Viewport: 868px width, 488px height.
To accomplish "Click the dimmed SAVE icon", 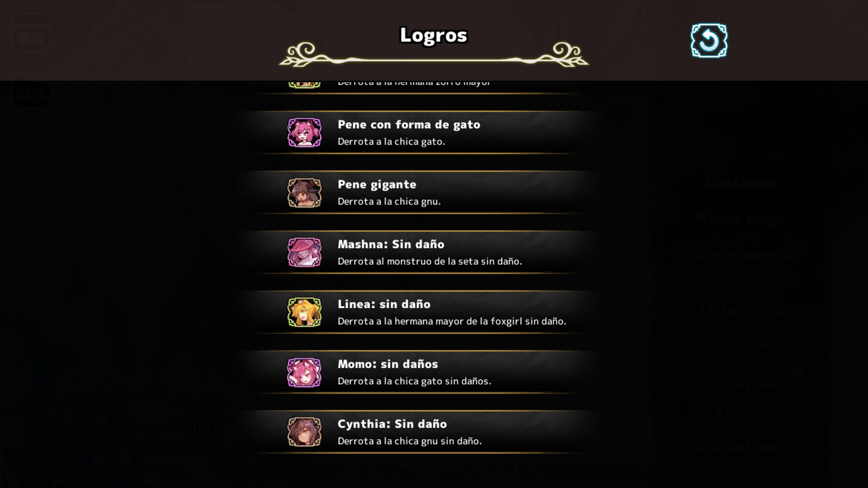I will click(x=31, y=93).
